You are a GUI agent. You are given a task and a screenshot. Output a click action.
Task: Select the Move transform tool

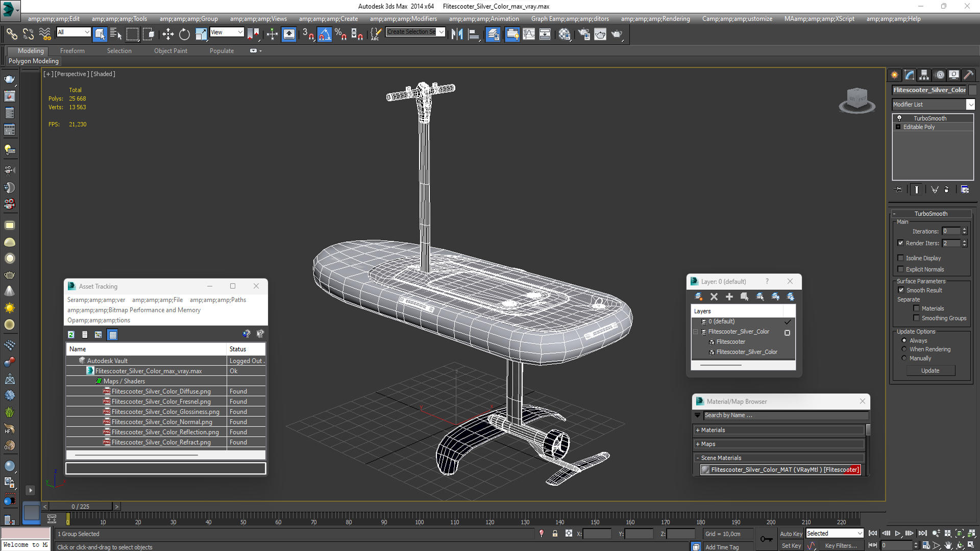pos(168,34)
